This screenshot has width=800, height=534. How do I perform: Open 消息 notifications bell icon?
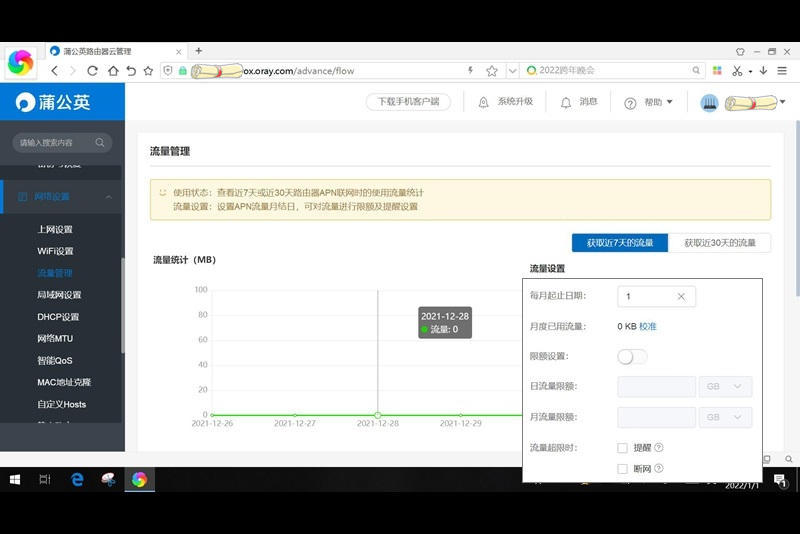point(566,102)
